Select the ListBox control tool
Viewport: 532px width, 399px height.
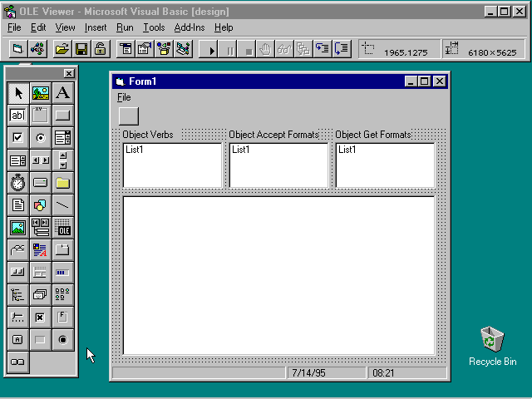17,160
